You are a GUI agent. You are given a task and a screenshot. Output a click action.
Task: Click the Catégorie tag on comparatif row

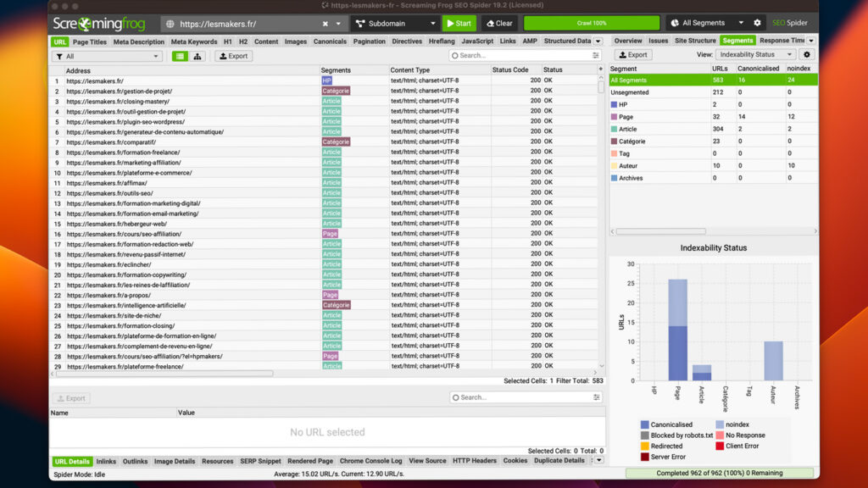click(x=336, y=141)
